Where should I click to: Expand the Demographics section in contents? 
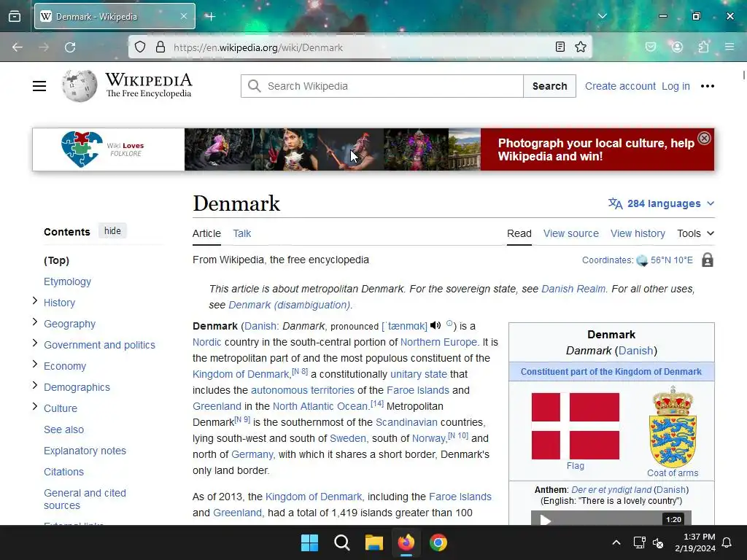(34, 385)
